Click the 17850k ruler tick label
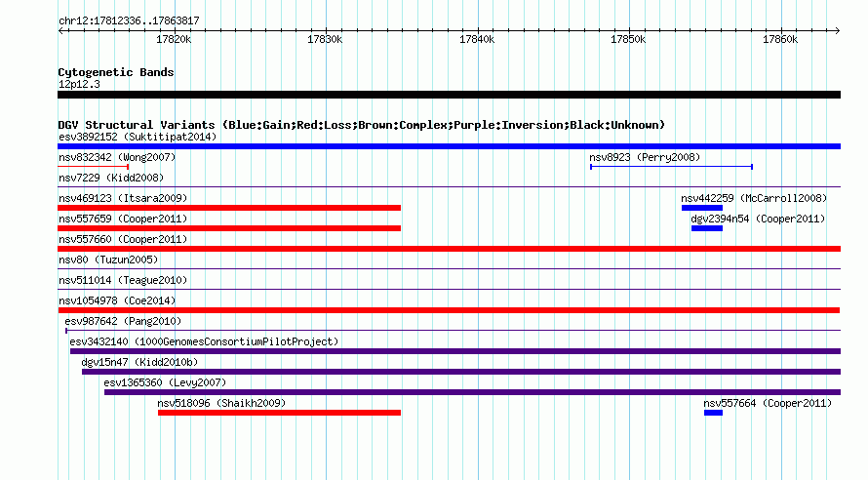This screenshot has height=480, width=868. pos(628,39)
